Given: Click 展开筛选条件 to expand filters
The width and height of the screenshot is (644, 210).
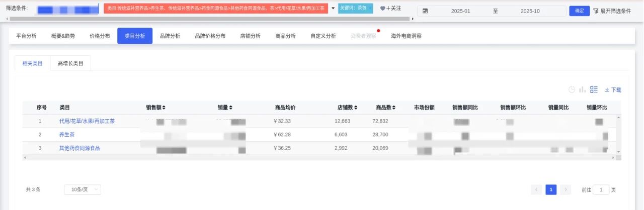Looking at the screenshot, I should tap(612, 11).
